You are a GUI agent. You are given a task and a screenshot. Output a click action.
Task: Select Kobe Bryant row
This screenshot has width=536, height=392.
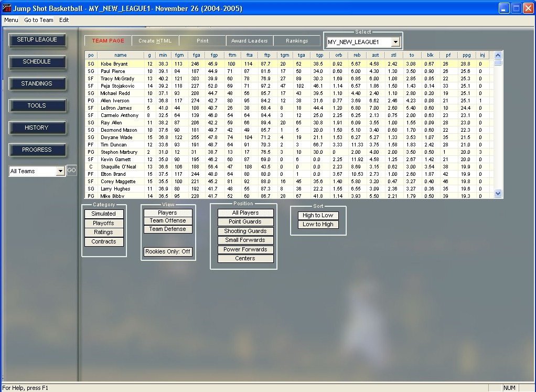pos(289,64)
